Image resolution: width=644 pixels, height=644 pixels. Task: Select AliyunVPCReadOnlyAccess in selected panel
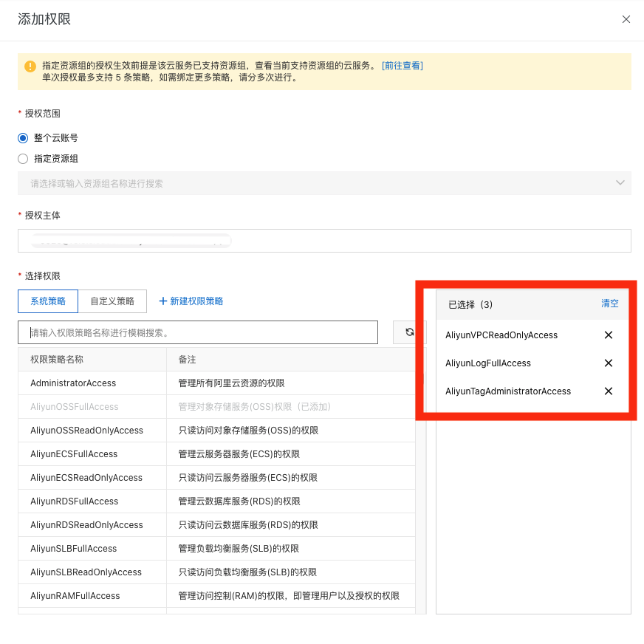(501, 335)
